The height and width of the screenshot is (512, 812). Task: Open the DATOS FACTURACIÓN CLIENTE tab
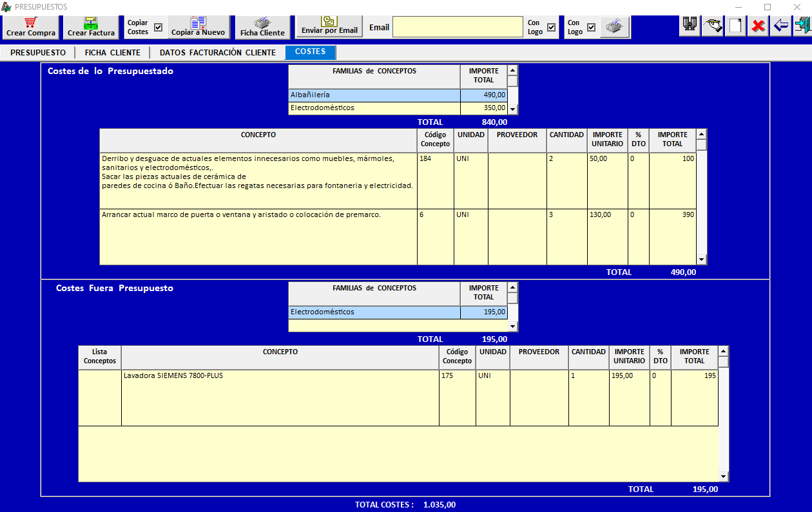(x=217, y=53)
